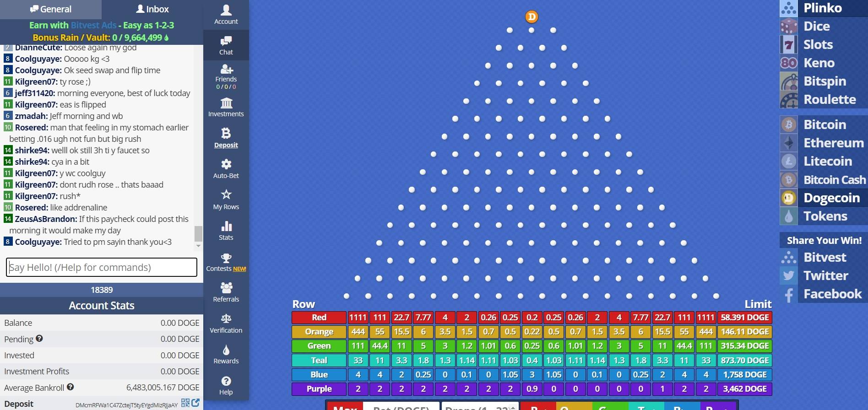This screenshot has height=410, width=868.
Task: Click the user count 18389
Action: click(102, 290)
